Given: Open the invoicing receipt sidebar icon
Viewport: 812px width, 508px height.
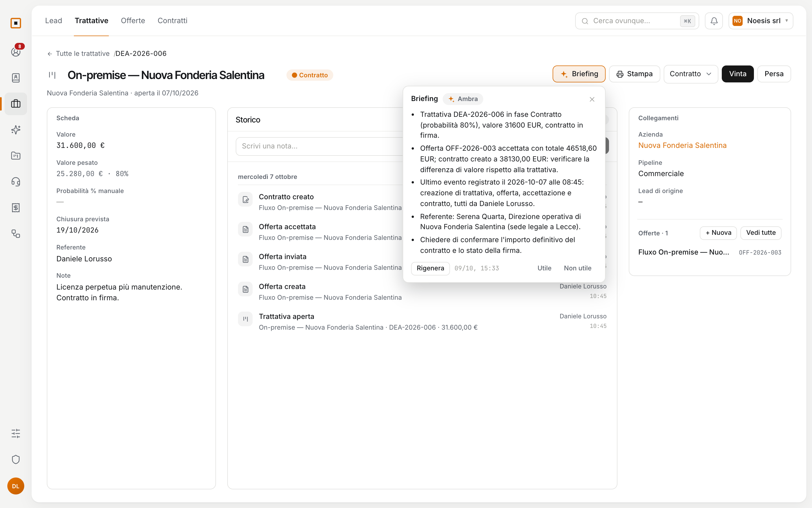Looking at the screenshot, I should pyautogui.click(x=16, y=208).
